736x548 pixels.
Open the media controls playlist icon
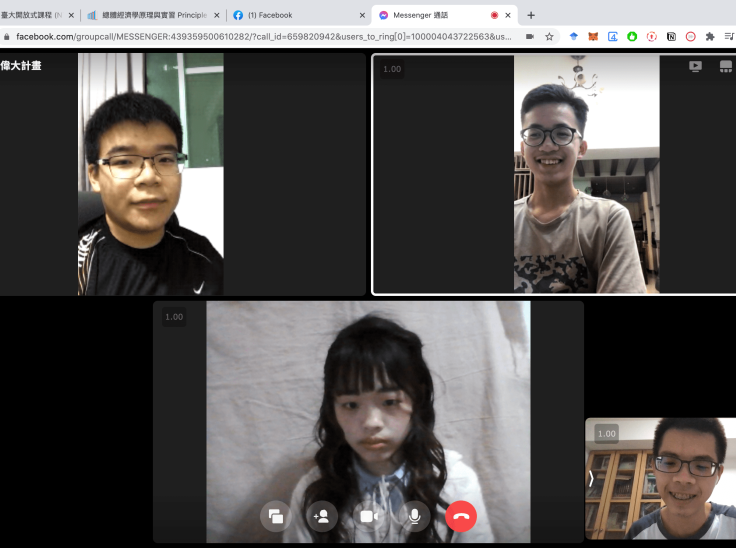click(x=729, y=37)
